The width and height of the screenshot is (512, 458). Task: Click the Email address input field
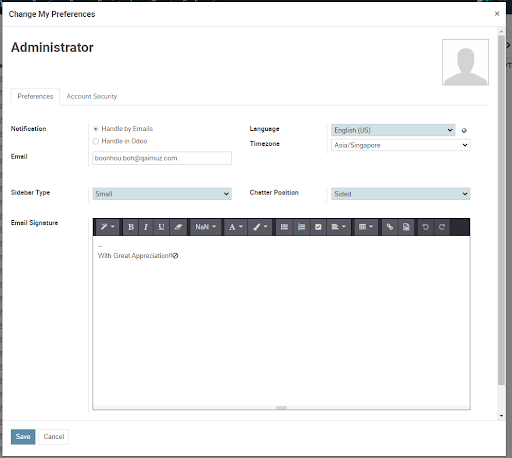click(x=162, y=158)
